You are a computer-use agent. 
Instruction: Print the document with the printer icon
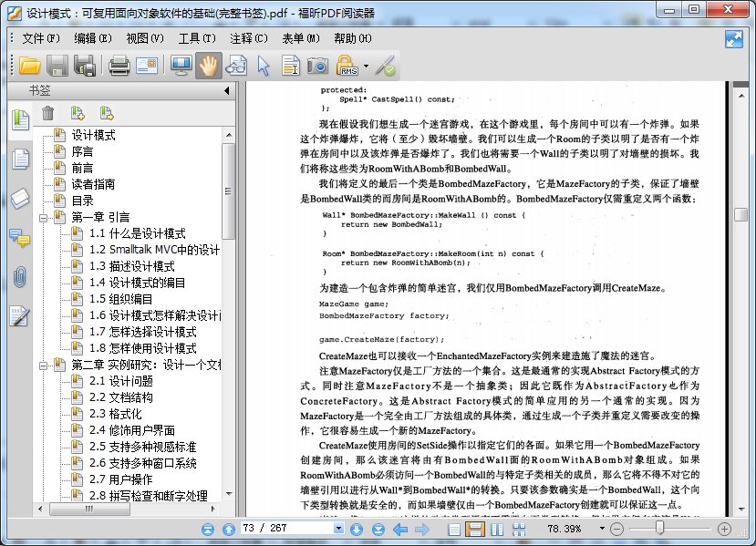pyautogui.click(x=119, y=66)
